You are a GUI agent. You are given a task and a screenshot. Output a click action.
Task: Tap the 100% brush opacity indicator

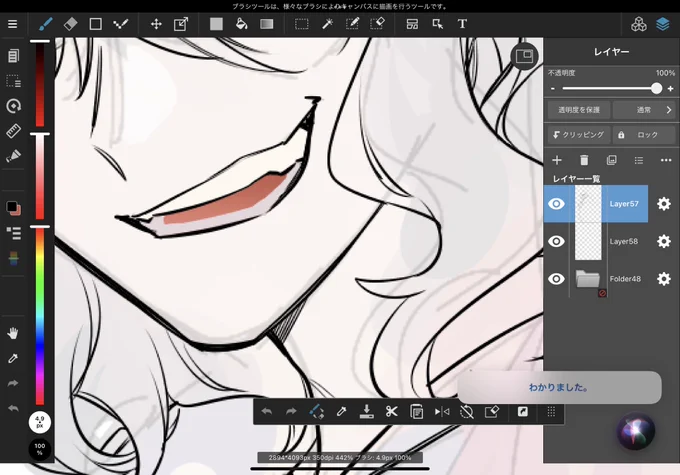(x=39, y=449)
